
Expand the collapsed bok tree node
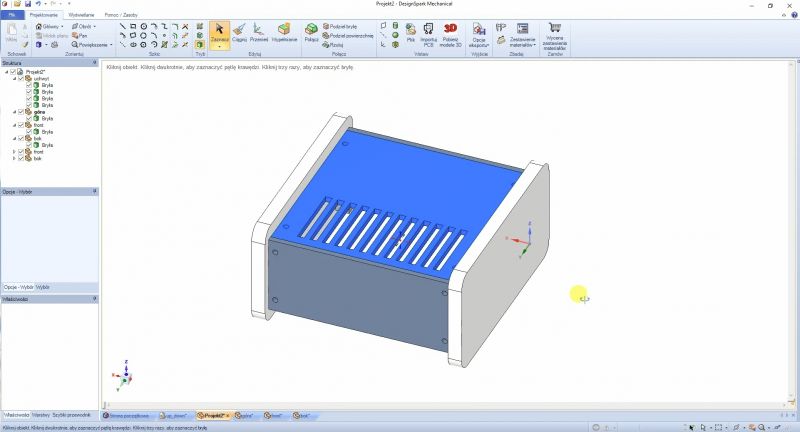coord(14,159)
